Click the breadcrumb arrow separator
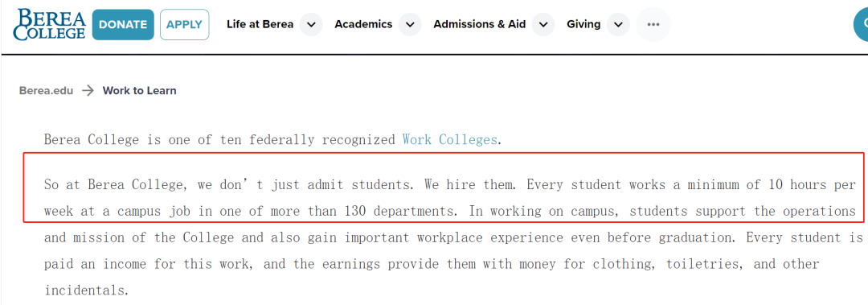 [88, 90]
